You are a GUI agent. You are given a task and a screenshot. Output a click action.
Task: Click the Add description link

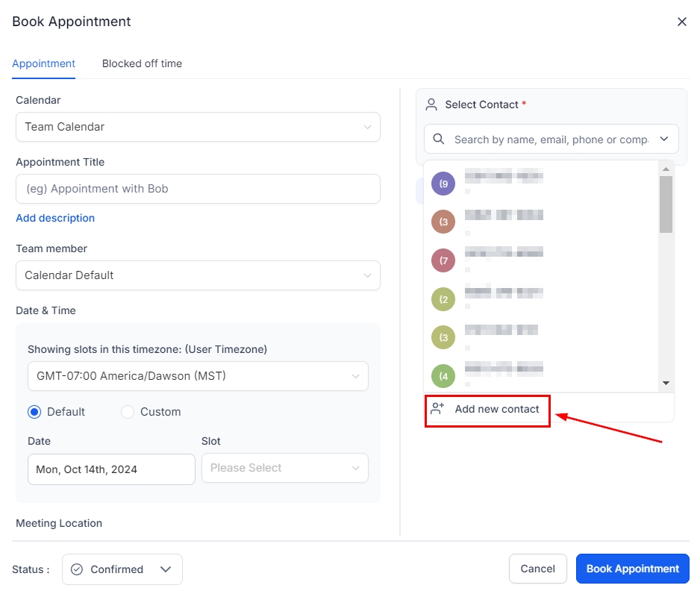(x=55, y=218)
